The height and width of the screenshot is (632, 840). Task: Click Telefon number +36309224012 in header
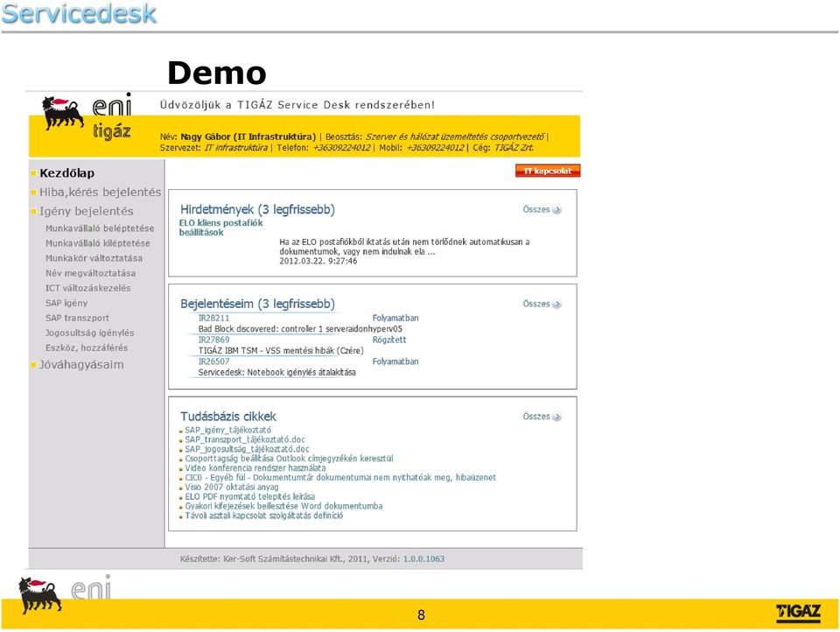point(341,147)
